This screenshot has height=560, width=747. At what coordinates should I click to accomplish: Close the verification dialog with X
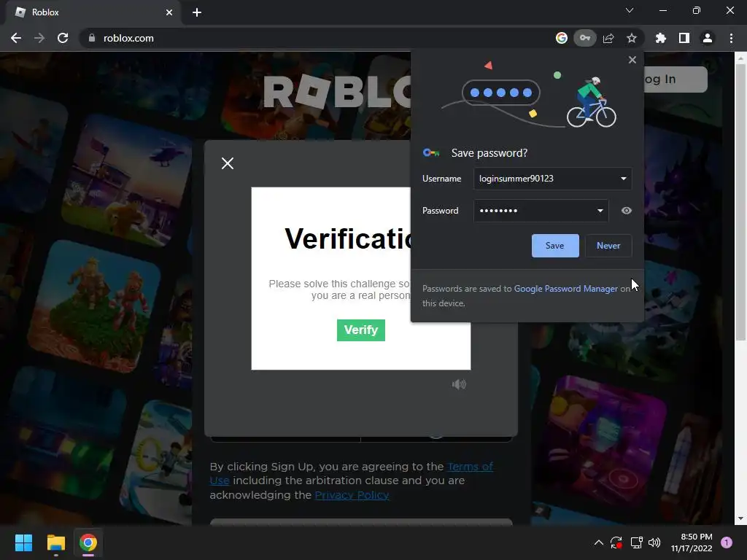[x=228, y=163]
